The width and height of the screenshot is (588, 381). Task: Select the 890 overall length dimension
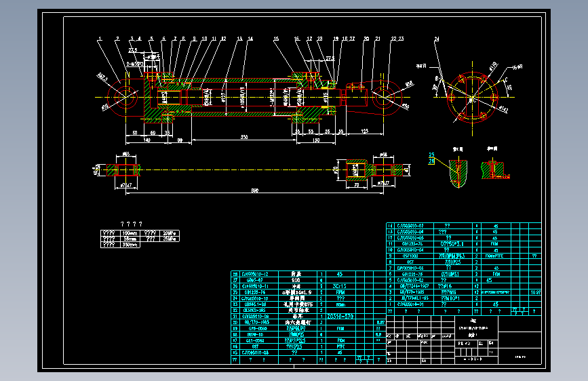[x=255, y=190]
